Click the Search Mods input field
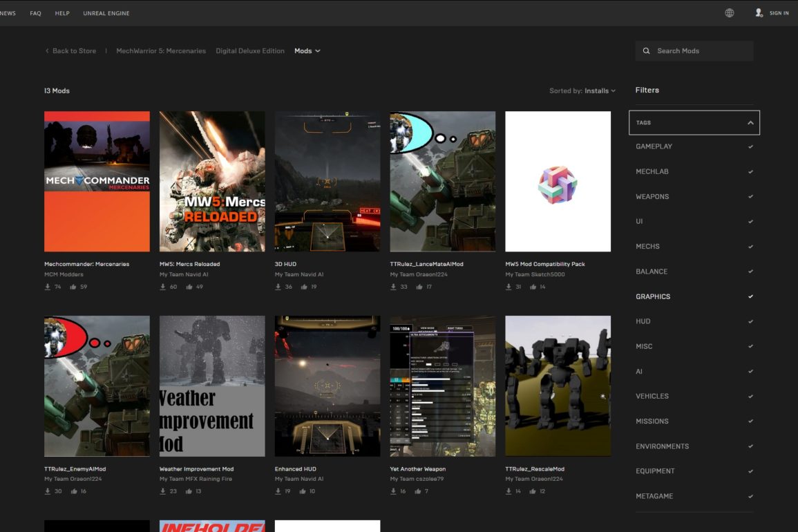The image size is (798, 532). (x=694, y=51)
